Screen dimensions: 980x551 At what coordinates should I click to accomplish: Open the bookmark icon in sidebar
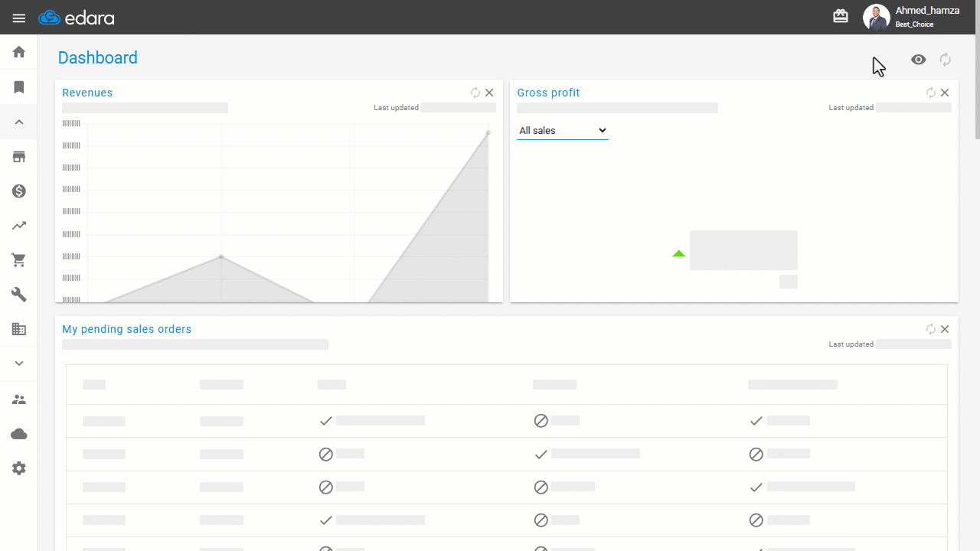[x=19, y=87]
